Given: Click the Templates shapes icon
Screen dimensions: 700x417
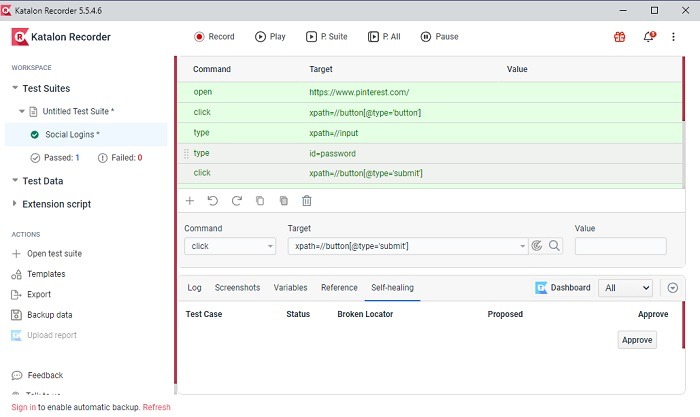Looking at the screenshot, I should (16, 274).
